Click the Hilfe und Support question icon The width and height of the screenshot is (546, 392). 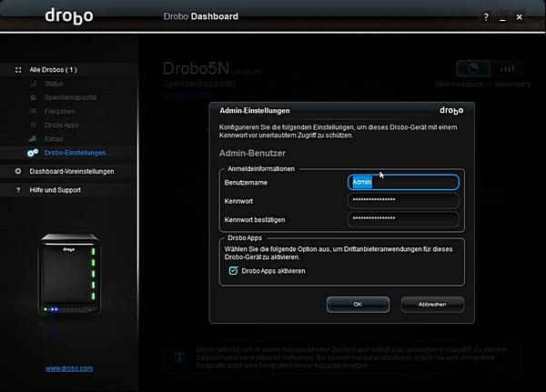[18, 190]
